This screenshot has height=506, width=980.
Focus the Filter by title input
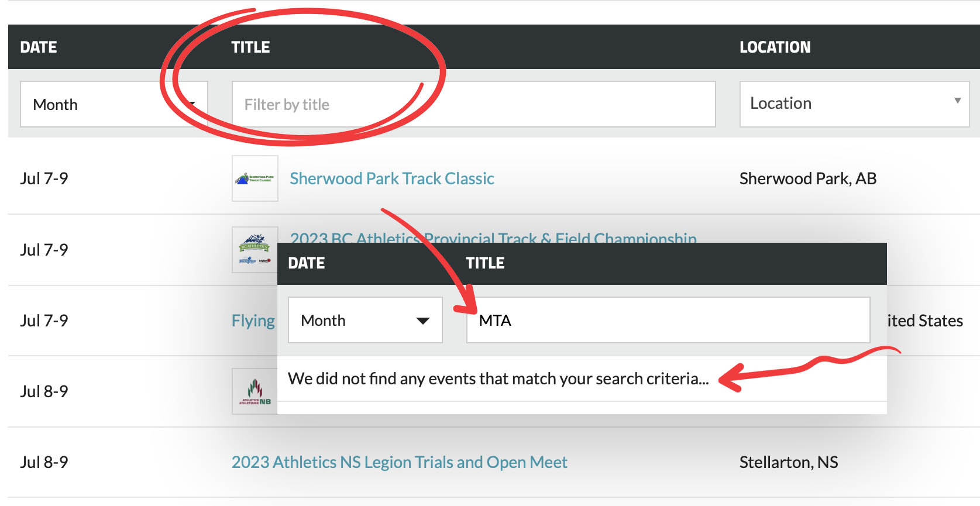pos(473,104)
